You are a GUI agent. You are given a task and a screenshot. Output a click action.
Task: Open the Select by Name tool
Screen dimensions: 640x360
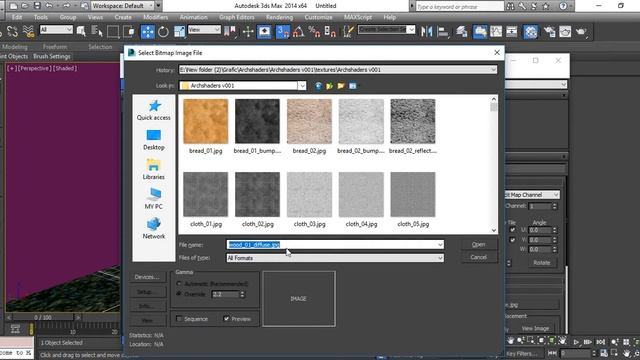(x=97, y=31)
